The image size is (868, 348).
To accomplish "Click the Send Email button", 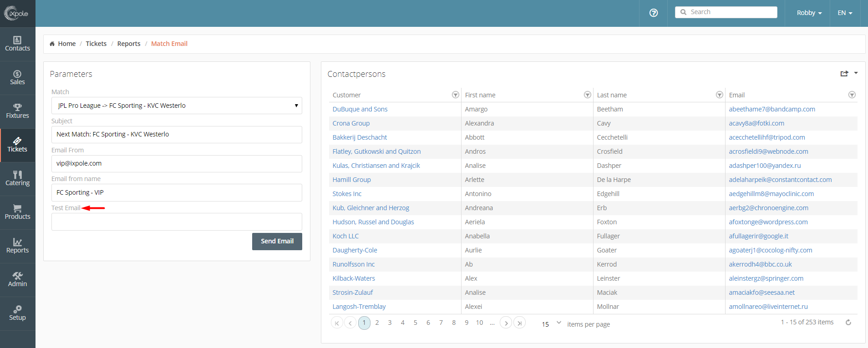I will point(277,241).
